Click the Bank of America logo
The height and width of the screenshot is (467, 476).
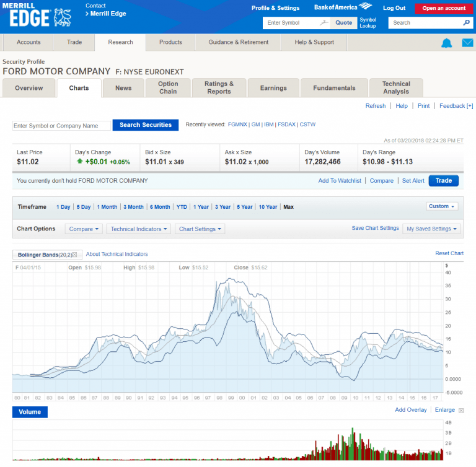343,7
